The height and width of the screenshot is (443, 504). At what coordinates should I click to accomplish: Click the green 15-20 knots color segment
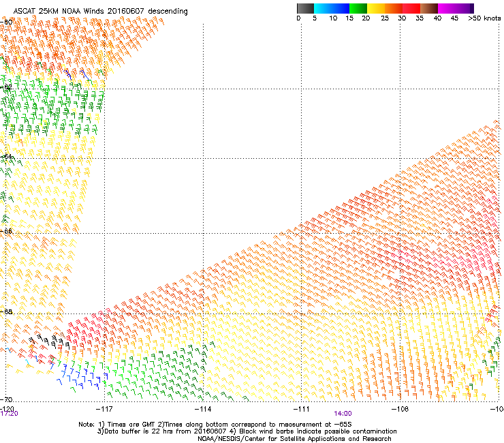[x=358, y=8]
